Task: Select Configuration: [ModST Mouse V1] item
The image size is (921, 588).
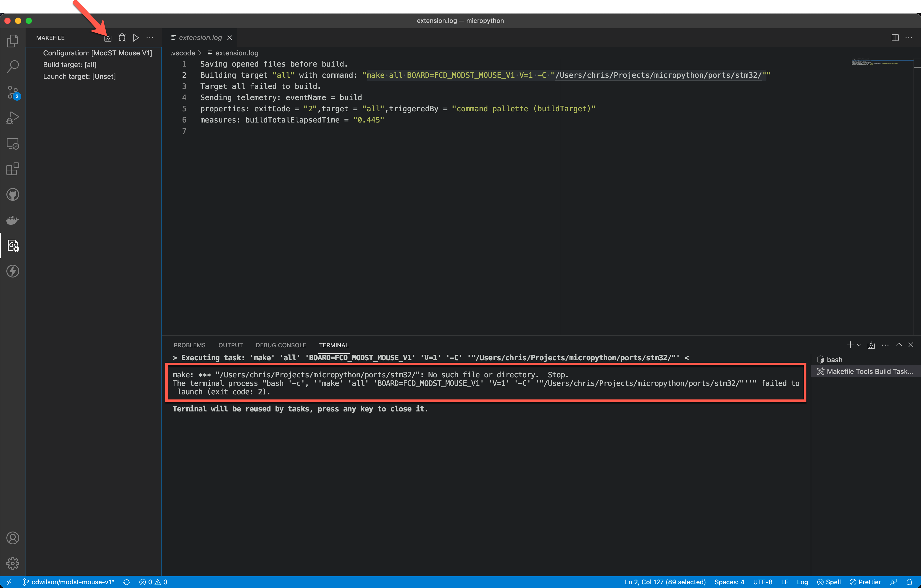Action: (x=97, y=53)
